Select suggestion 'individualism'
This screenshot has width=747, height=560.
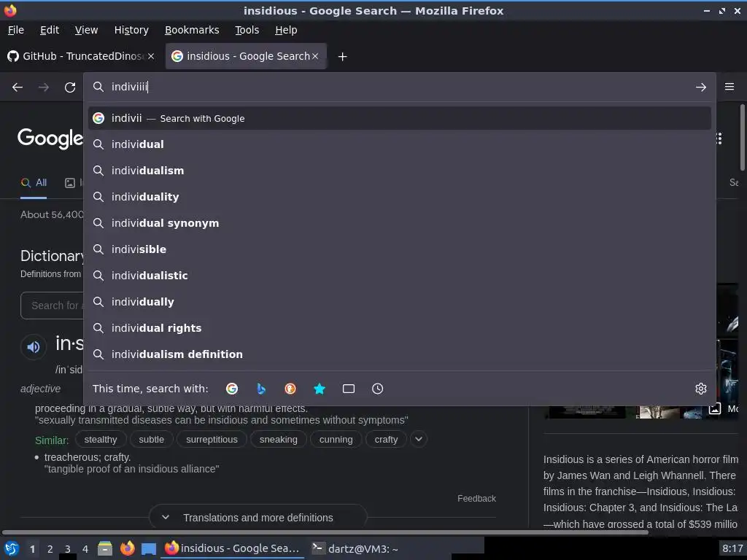pos(399,171)
